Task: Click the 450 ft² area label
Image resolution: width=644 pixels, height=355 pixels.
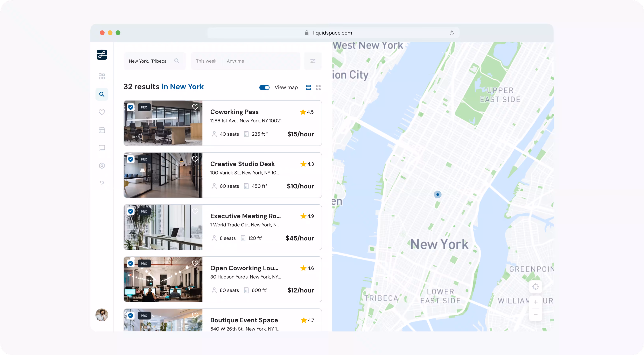Action: (x=259, y=186)
